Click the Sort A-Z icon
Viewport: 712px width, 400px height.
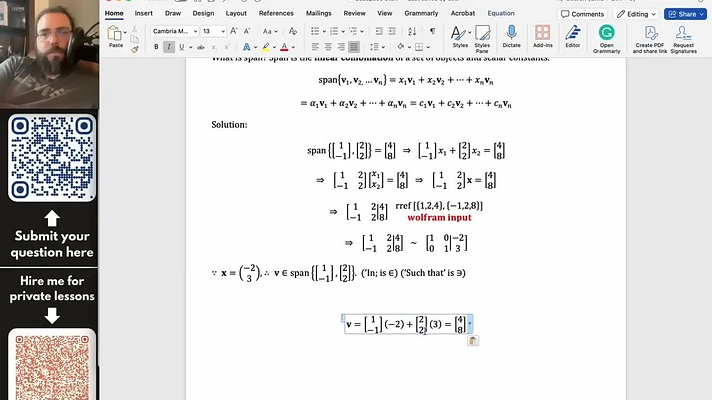pos(412,31)
